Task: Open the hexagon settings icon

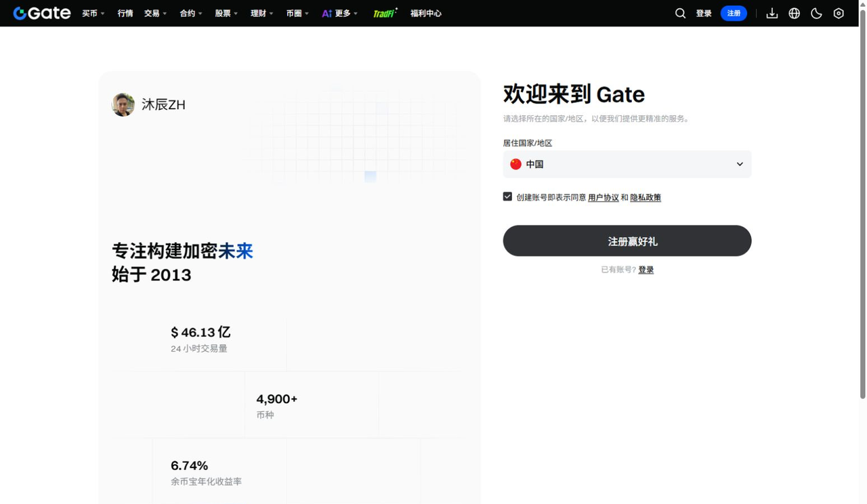Action: [839, 14]
